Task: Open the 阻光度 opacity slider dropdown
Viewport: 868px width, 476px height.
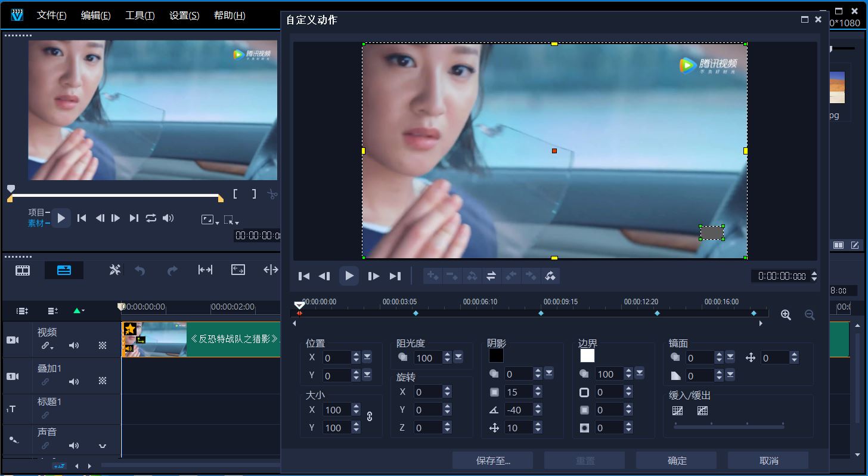Action: [458, 357]
